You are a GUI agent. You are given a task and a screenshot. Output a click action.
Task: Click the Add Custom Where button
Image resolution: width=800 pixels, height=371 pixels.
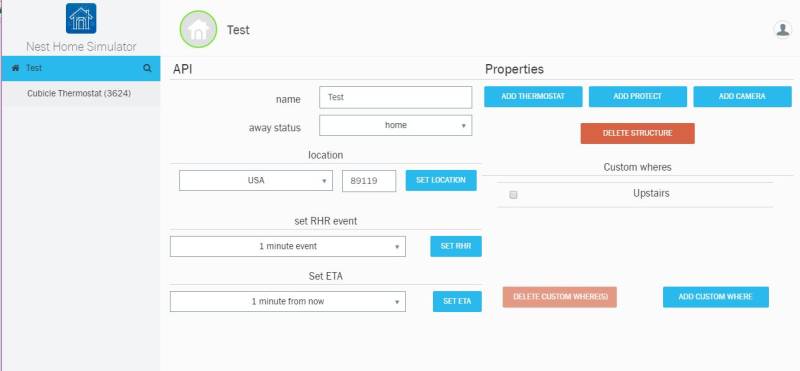pyautogui.click(x=716, y=297)
